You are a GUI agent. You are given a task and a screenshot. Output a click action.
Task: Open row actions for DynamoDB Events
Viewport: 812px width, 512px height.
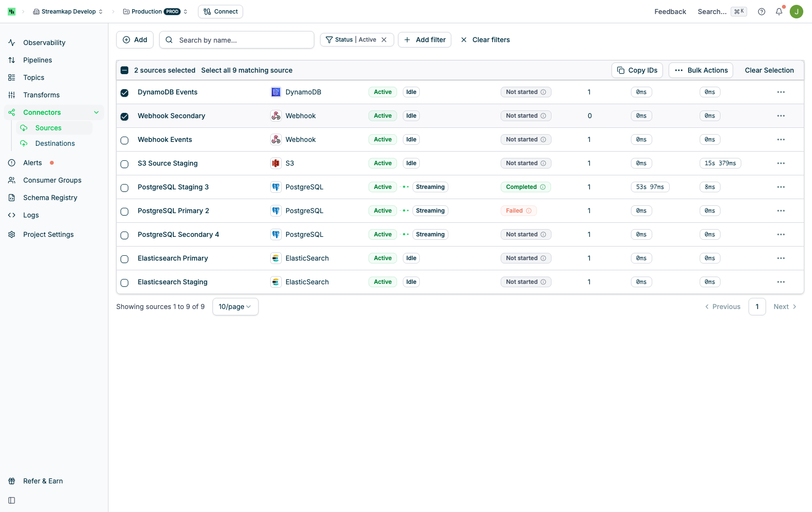click(x=781, y=92)
